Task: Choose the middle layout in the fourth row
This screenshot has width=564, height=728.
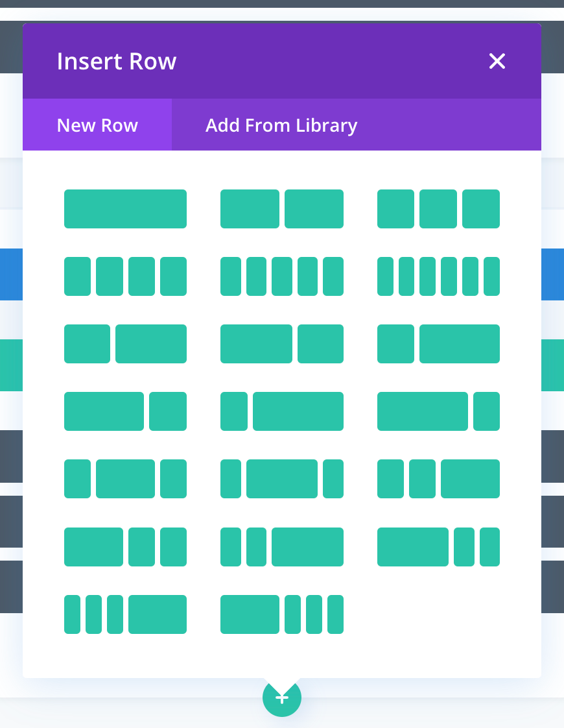Action: [281, 411]
